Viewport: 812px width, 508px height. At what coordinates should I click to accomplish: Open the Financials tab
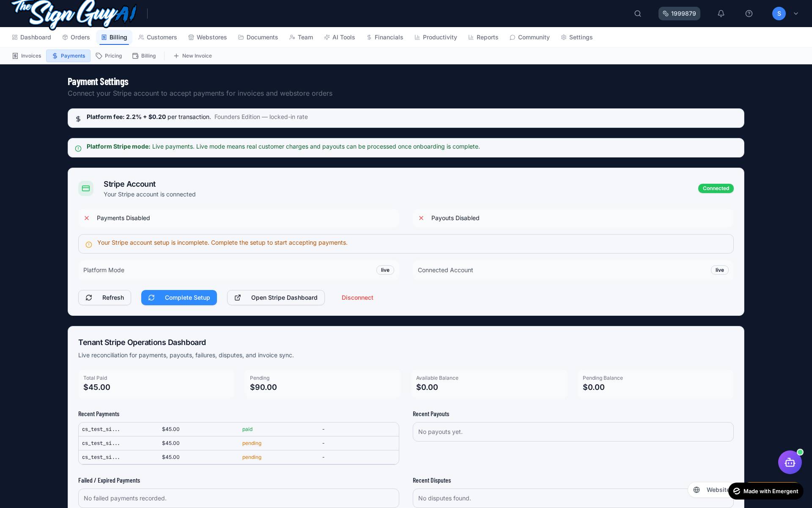coord(385,37)
